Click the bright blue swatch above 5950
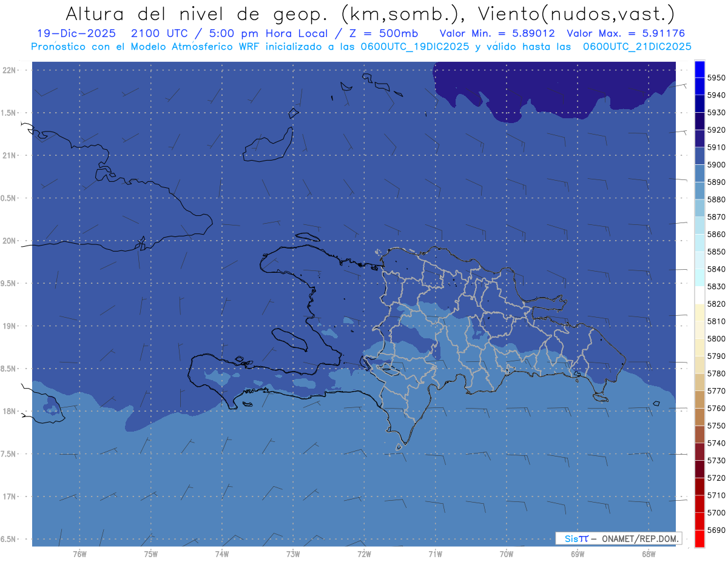 (699, 69)
